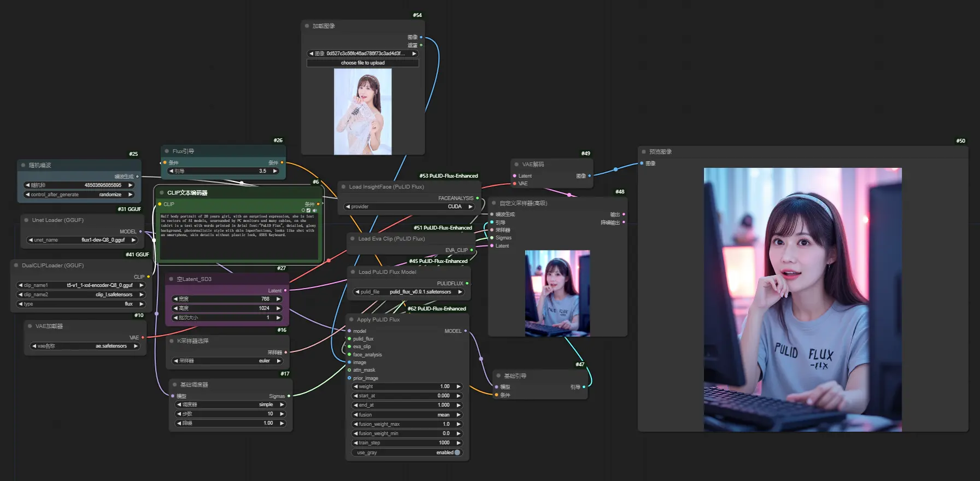
Task: Click the left arrow to decrease train_step
Action: 356,443
